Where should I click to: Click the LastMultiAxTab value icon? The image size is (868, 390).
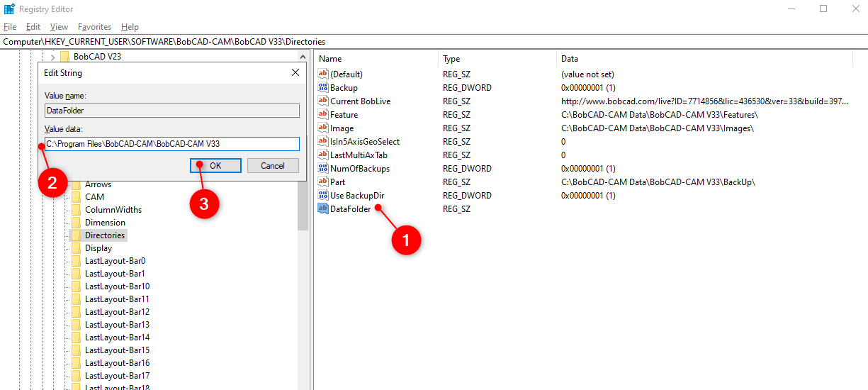(x=323, y=155)
